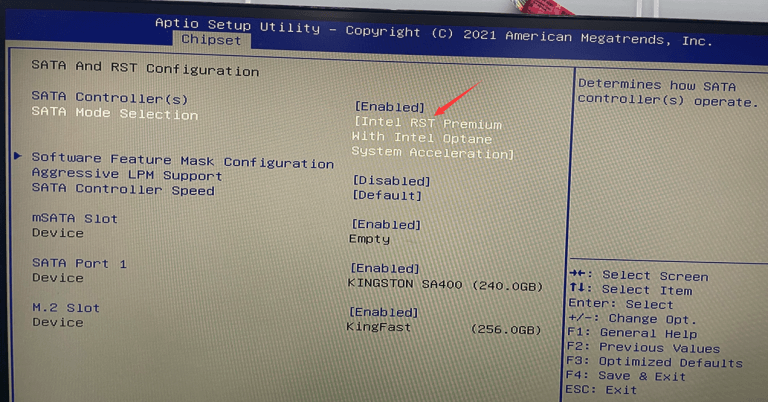Click the Select Item arrows hint
Screen dimensions: 768x402
[x=631, y=289]
